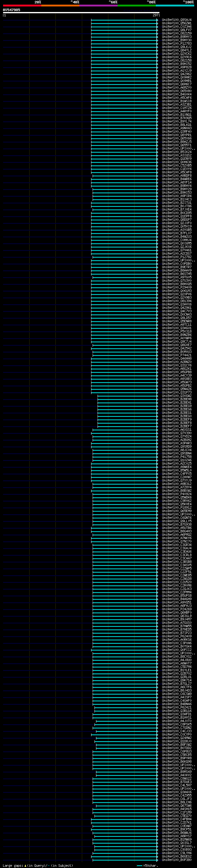Click the UniRef100_B7DUE3 label
197x868 pixels.
pyautogui.click(x=176, y=782)
